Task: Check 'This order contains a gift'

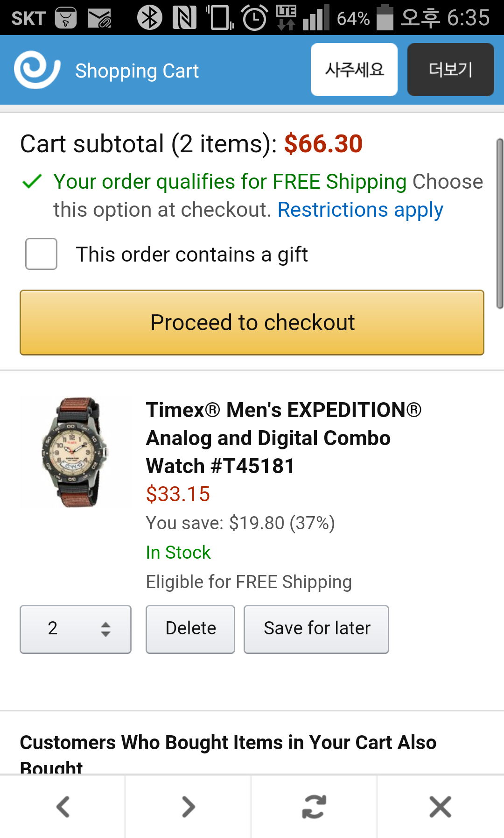Action: tap(42, 254)
